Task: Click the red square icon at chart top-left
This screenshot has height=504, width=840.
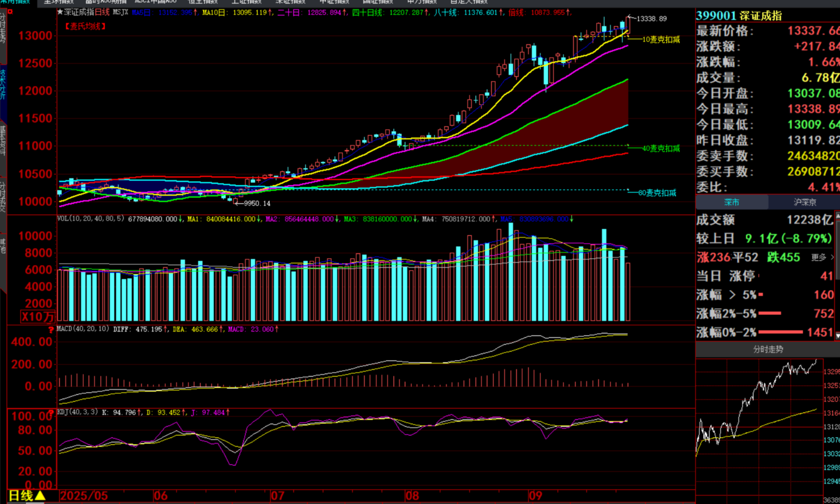Action: click(x=10, y=12)
